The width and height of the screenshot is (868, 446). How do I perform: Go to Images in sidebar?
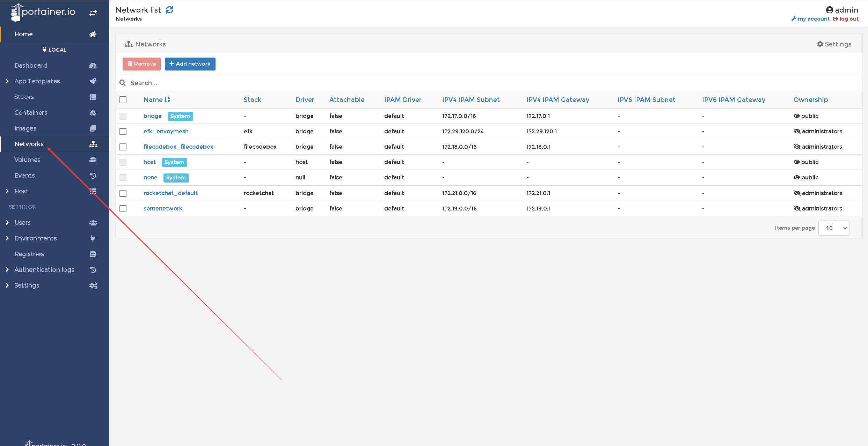[x=25, y=128]
